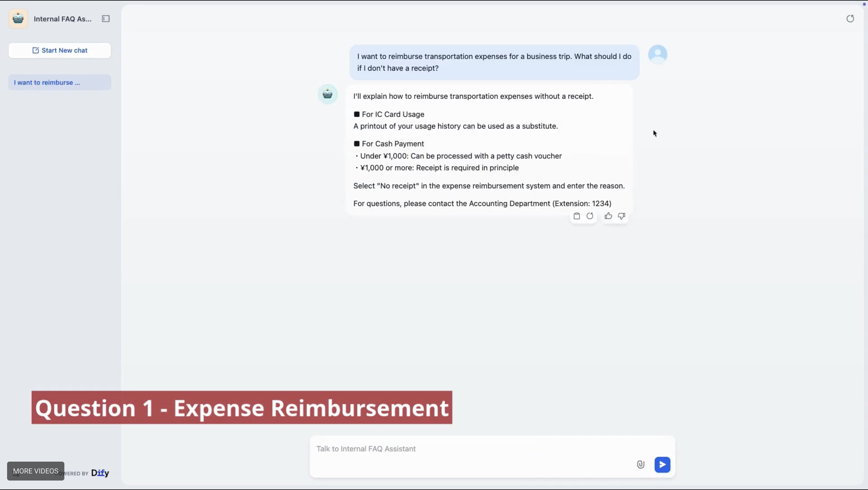Copy the assistant's response using the clipboard icon
This screenshot has width=868, height=490.
(577, 216)
